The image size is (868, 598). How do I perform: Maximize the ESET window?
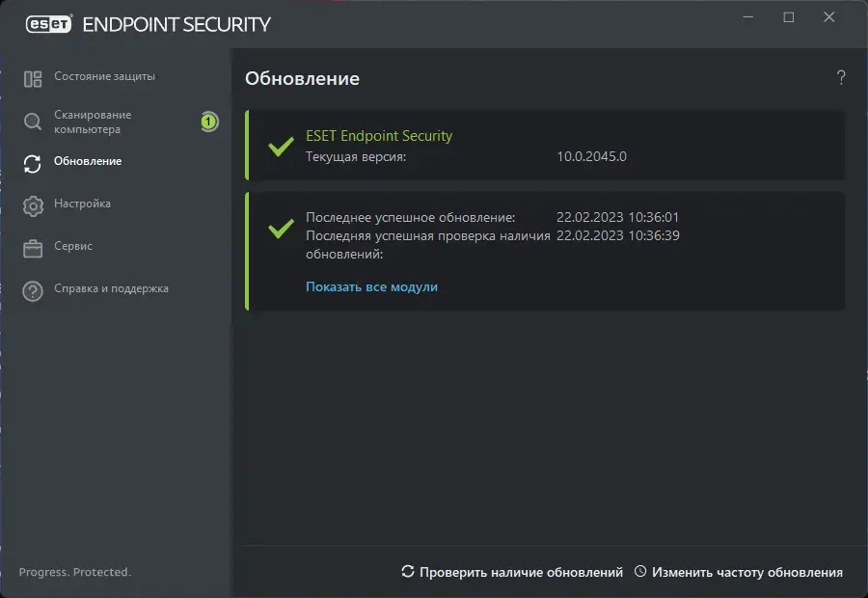coord(789,17)
